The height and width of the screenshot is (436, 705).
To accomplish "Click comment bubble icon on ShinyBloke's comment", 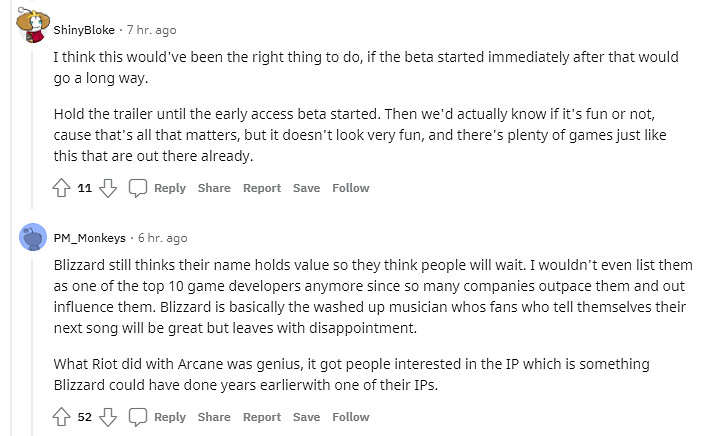I will click(x=139, y=188).
